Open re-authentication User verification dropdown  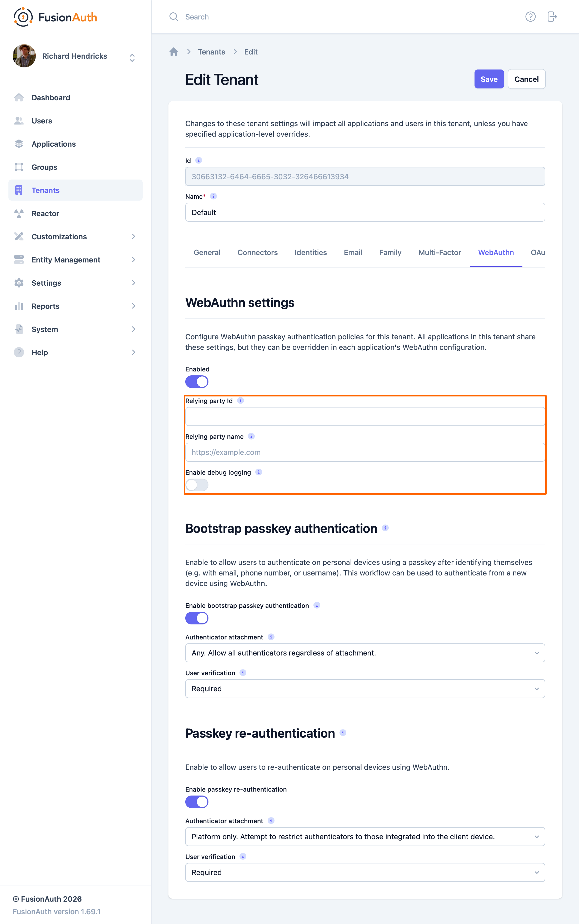(365, 872)
